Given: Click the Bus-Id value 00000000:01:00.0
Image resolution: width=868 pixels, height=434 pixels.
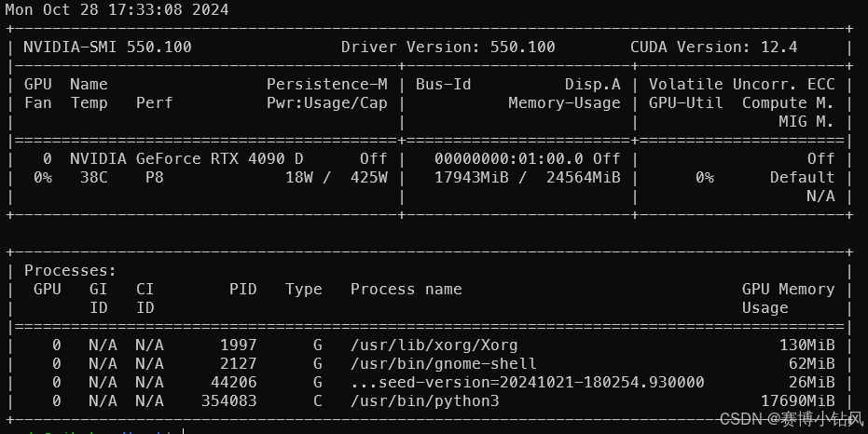Looking at the screenshot, I should click(x=509, y=158).
